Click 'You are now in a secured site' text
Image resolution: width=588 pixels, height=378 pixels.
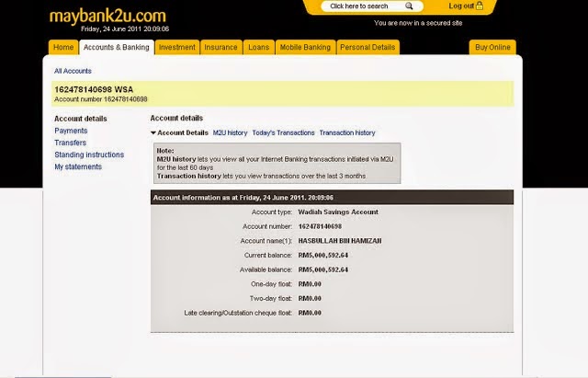[x=418, y=23]
